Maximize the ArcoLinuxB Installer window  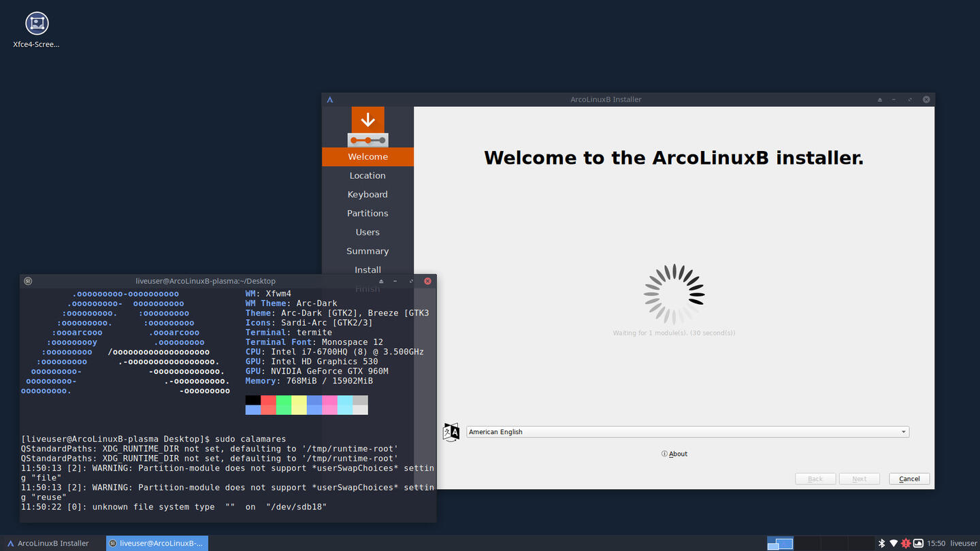[x=910, y=99]
